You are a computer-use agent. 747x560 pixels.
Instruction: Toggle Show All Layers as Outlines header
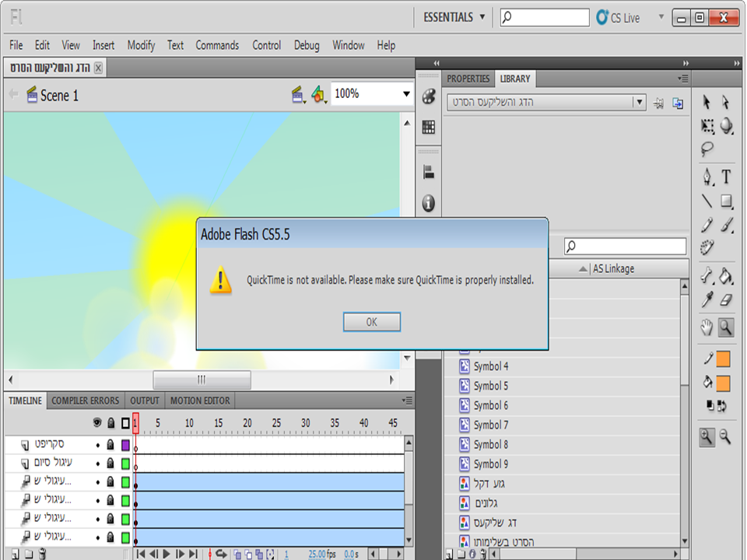point(125,423)
